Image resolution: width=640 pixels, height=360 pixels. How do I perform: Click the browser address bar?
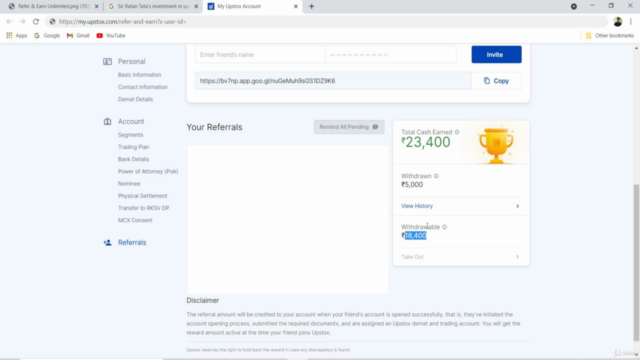pyautogui.click(x=327, y=22)
